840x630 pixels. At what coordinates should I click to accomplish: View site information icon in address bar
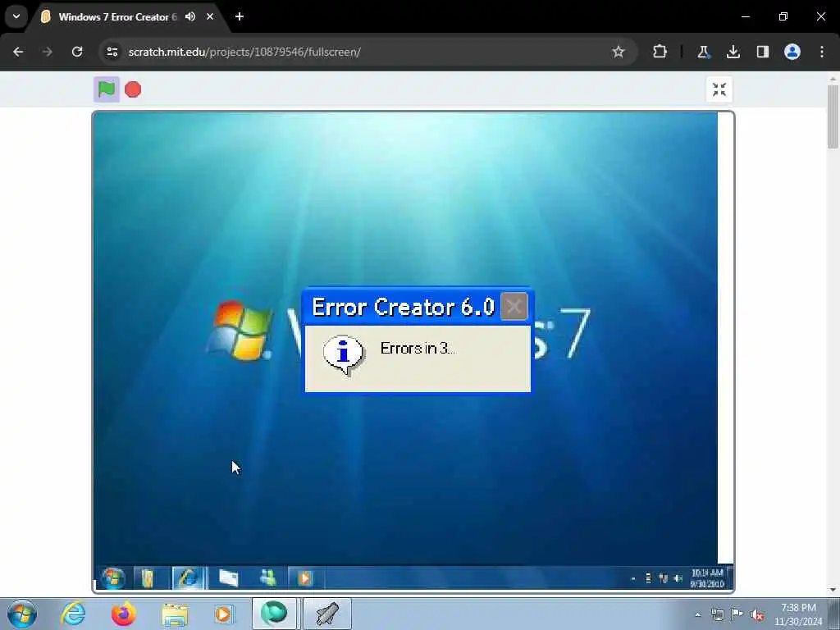point(112,52)
